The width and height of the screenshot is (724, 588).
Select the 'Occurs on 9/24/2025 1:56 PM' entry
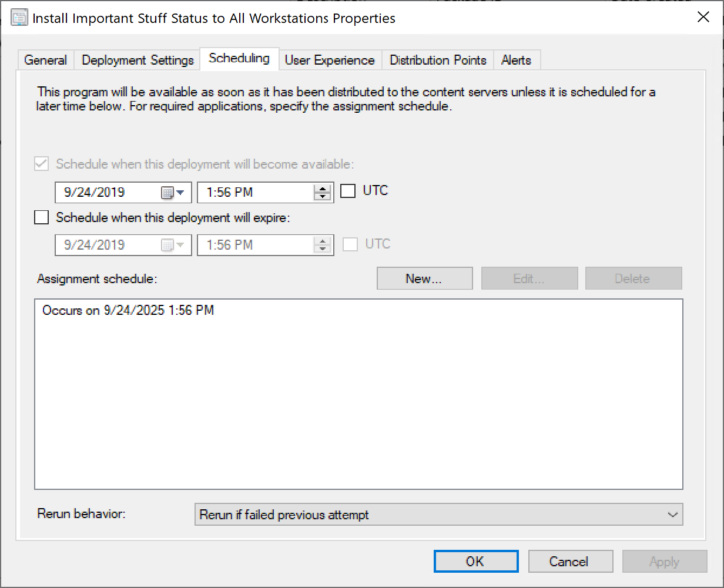point(128,310)
